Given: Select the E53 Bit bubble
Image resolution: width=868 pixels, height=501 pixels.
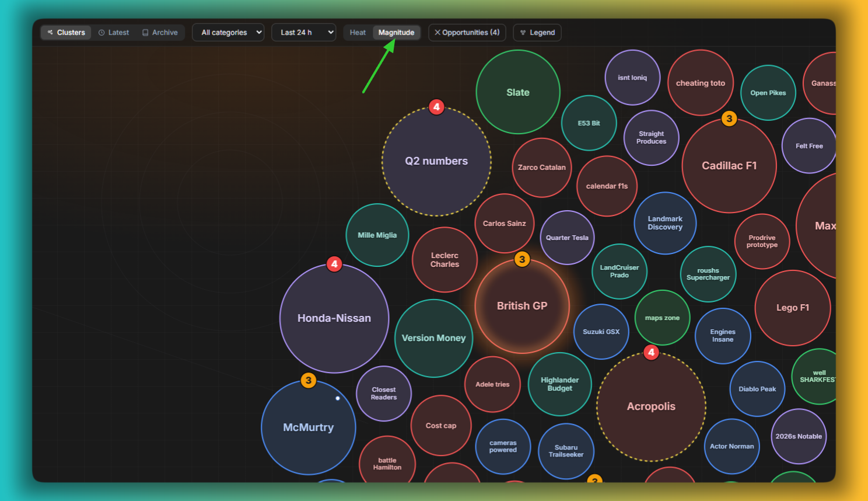Looking at the screenshot, I should click(589, 123).
